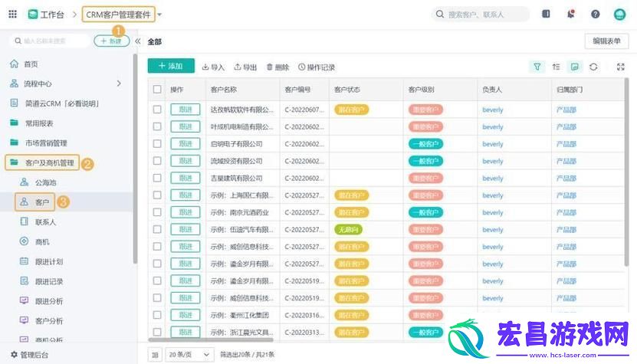
Task: Open the user avatar menu
Action: 619,15
